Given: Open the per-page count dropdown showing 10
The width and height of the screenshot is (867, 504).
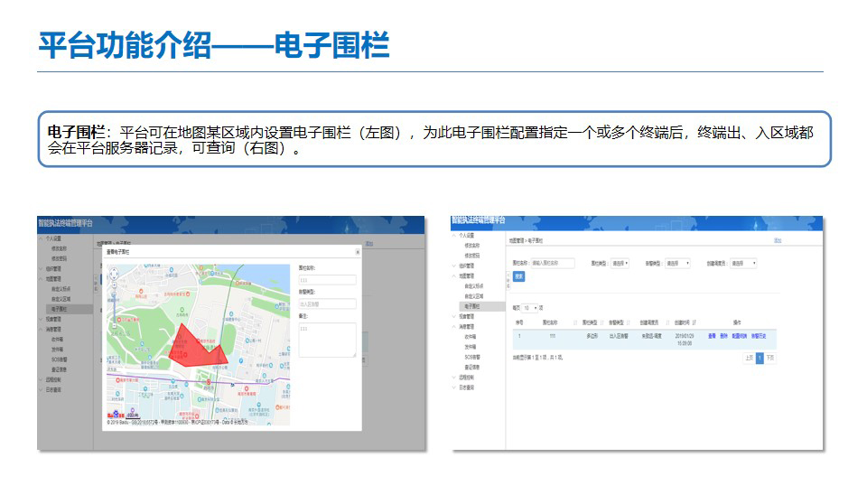Looking at the screenshot, I should (x=531, y=308).
